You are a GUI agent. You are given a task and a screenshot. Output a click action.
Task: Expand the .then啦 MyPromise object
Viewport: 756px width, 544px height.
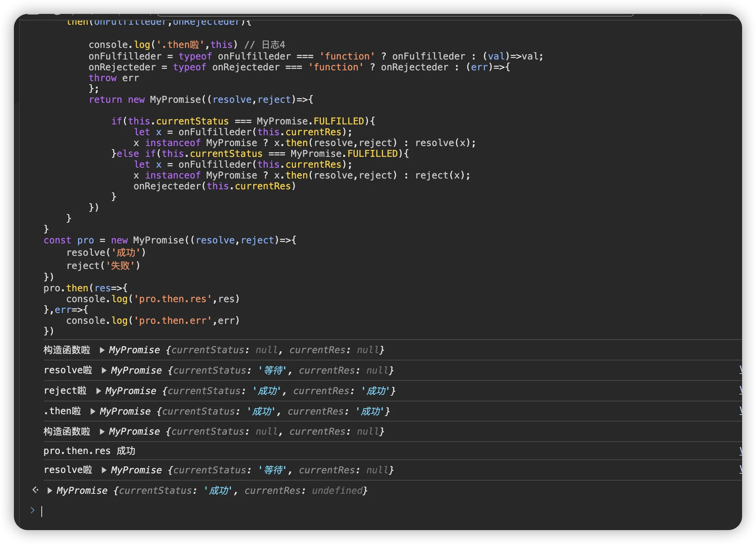point(93,411)
